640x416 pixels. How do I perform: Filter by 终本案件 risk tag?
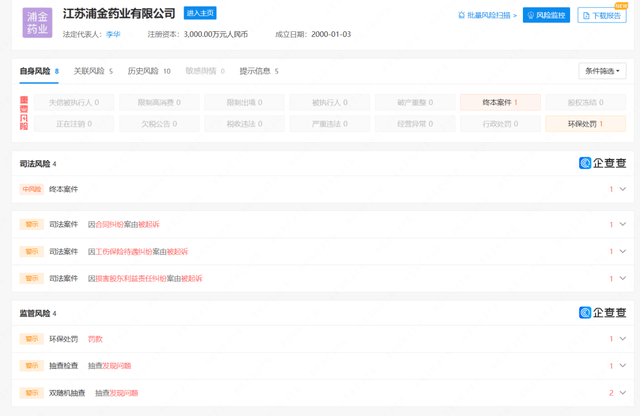click(x=500, y=102)
